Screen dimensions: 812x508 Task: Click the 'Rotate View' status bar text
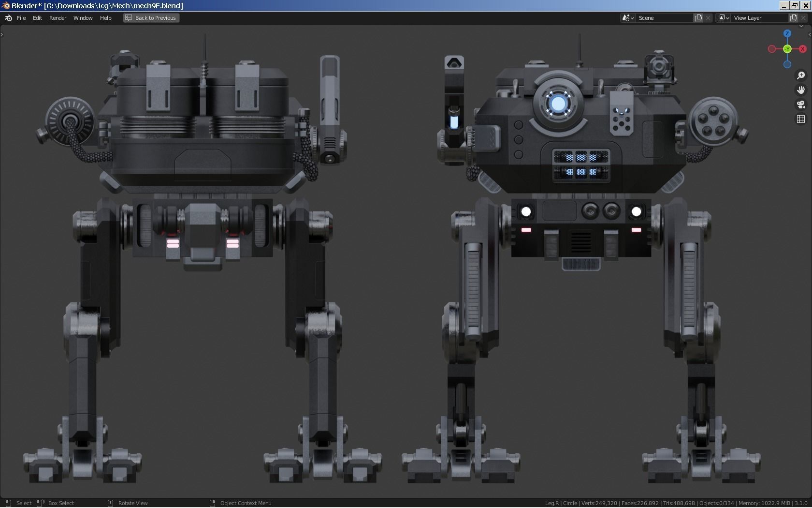(x=133, y=503)
